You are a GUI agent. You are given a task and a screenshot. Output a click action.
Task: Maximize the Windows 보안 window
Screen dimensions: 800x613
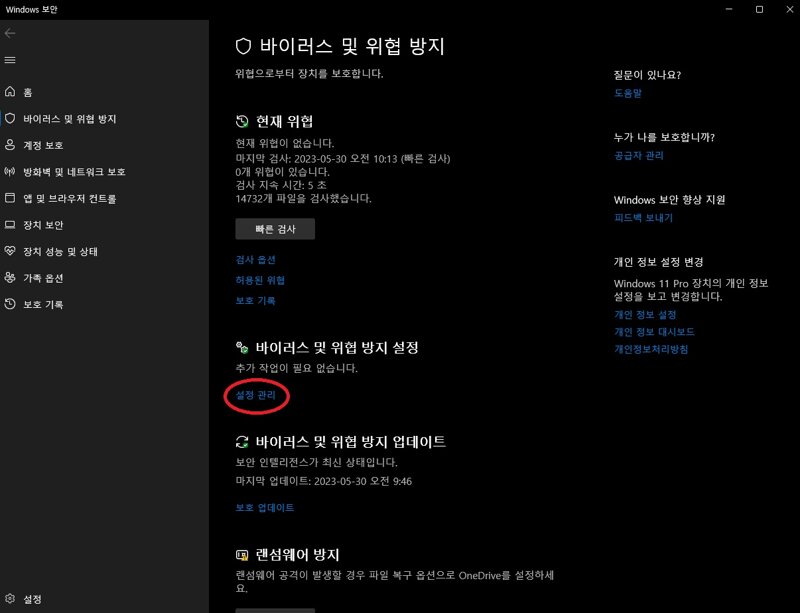(759, 9)
